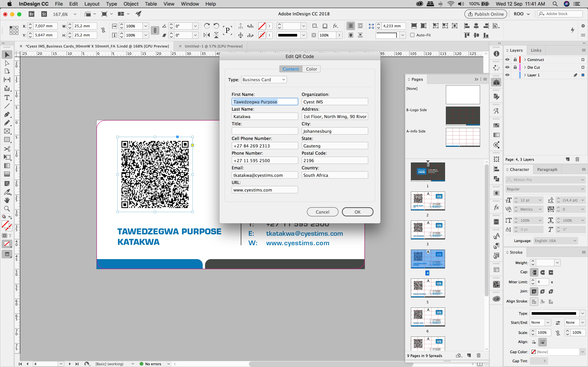The image size is (588, 367).
Task: Unlock the Die Cut layer
Action: [x=515, y=67]
